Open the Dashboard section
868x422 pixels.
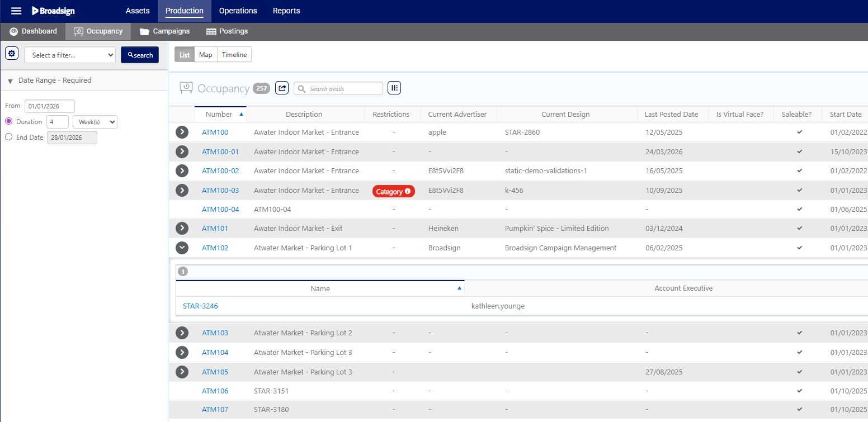click(x=34, y=31)
